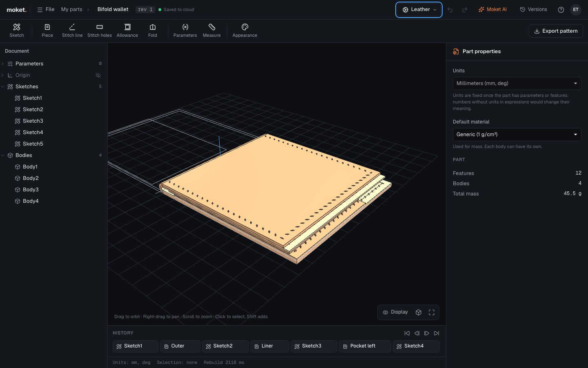Select the Allowance tool
This screenshot has width=588, height=368.
pos(127,31)
